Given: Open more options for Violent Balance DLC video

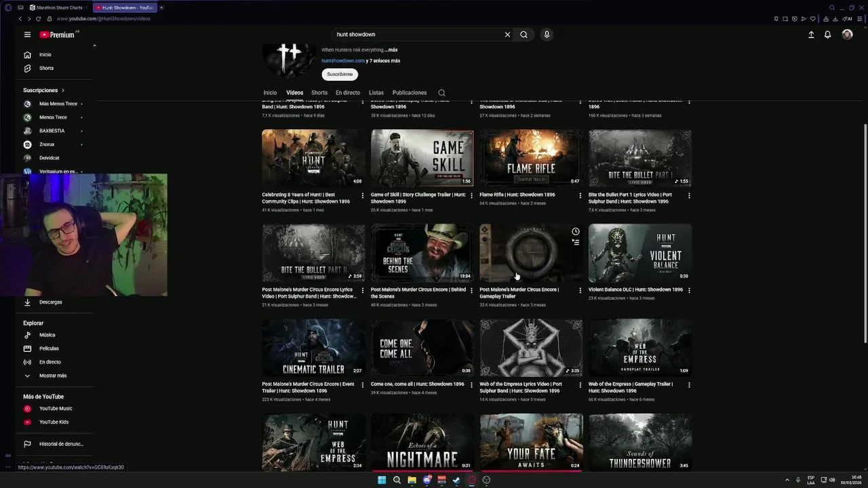Looking at the screenshot, I should click(x=689, y=290).
